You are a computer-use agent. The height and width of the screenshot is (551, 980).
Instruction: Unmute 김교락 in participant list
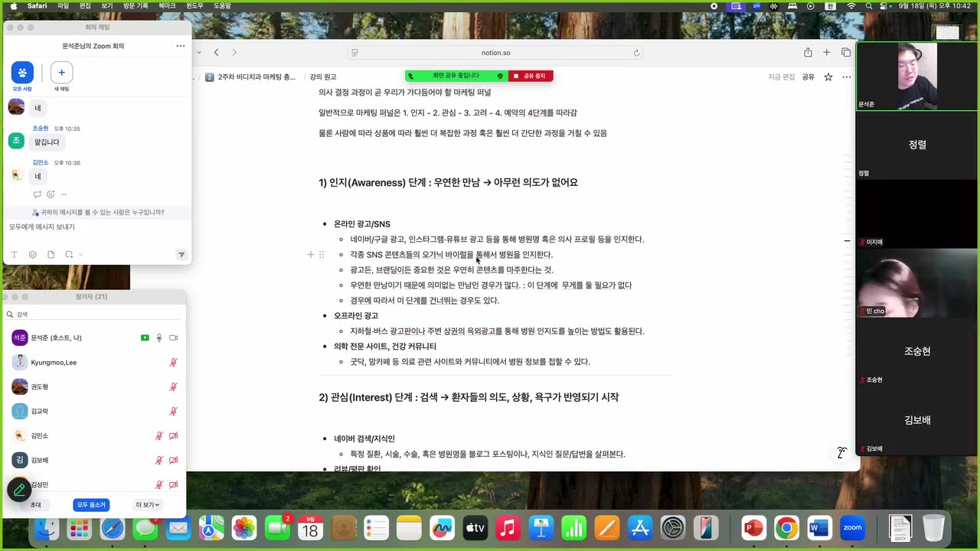pyautogui.click(x=173, y=411)
